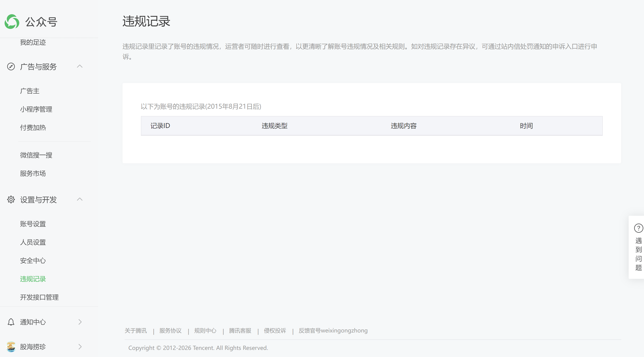Go to 广告主 page

[x=30, y=91]
